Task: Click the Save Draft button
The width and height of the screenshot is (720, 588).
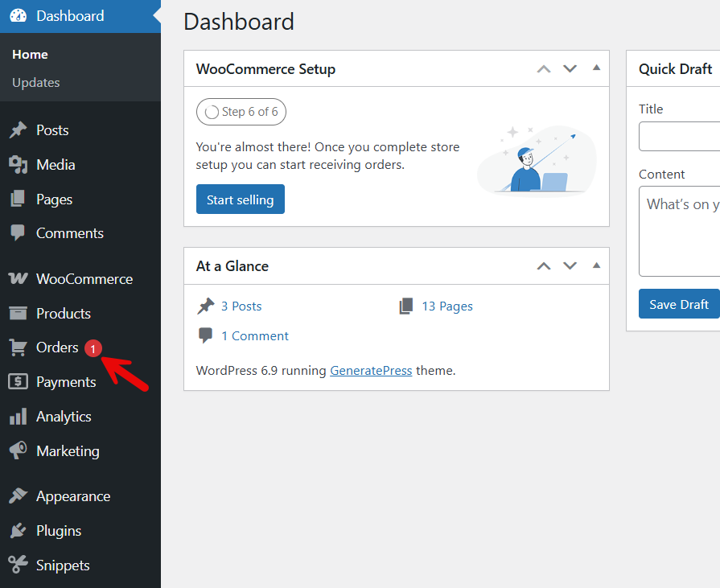Action: pos(678,304)
